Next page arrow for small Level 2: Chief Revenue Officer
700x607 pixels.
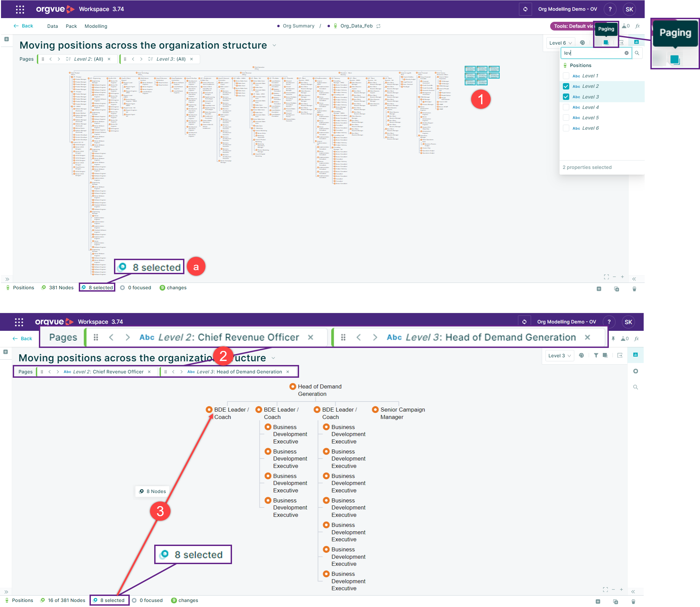point(58,372)
